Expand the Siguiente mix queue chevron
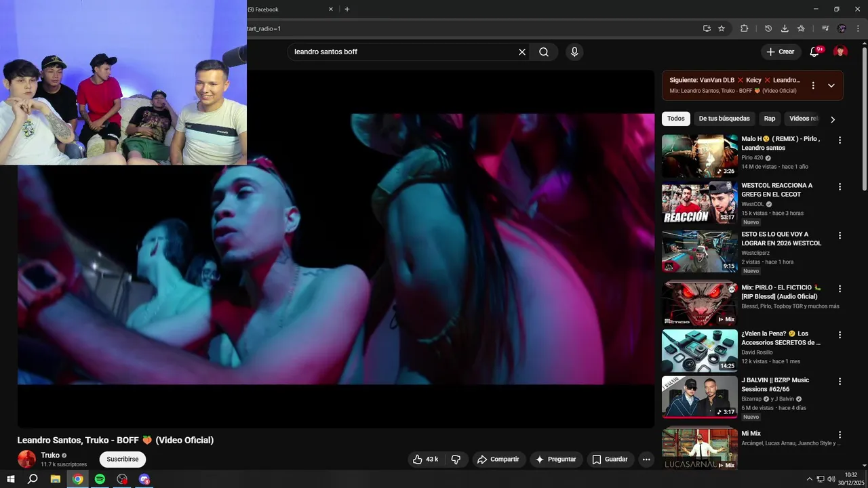 point(831,85)
